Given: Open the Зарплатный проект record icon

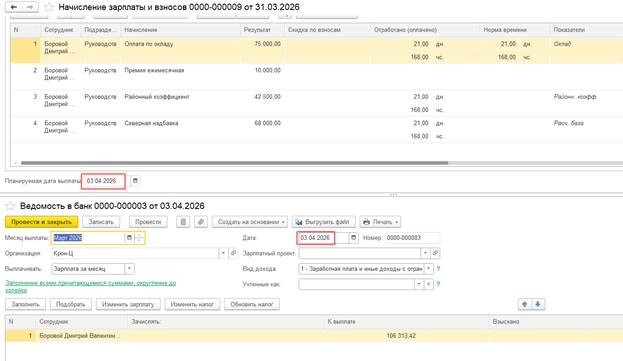Looking at the screenshot, I should pyautogui.click(x=435, y=253).
